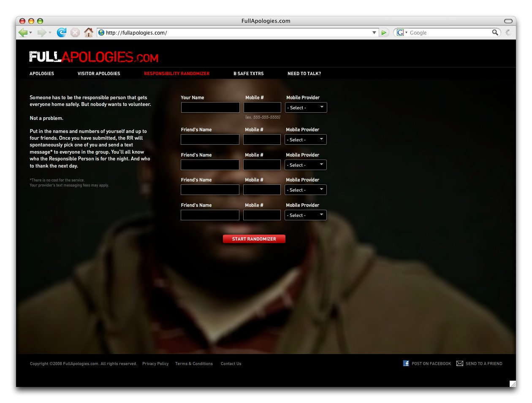Open first friend's Mobile Provider dropdown

pos(306,140)
